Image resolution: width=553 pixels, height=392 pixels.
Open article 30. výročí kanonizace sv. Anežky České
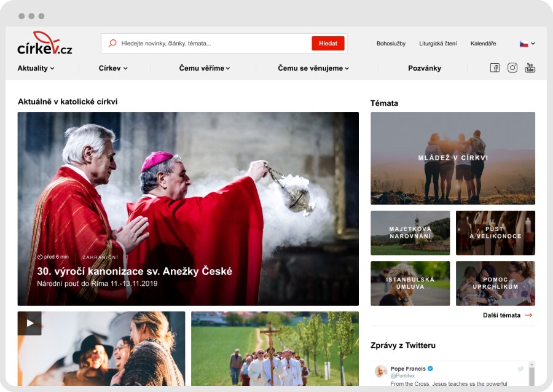(x=135, y=271)
